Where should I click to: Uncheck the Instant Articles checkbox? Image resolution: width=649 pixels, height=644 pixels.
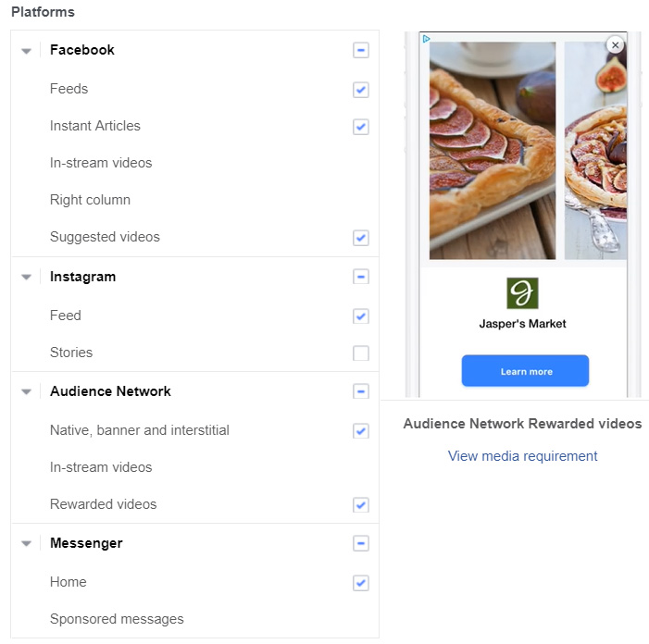tap(360, 127)
